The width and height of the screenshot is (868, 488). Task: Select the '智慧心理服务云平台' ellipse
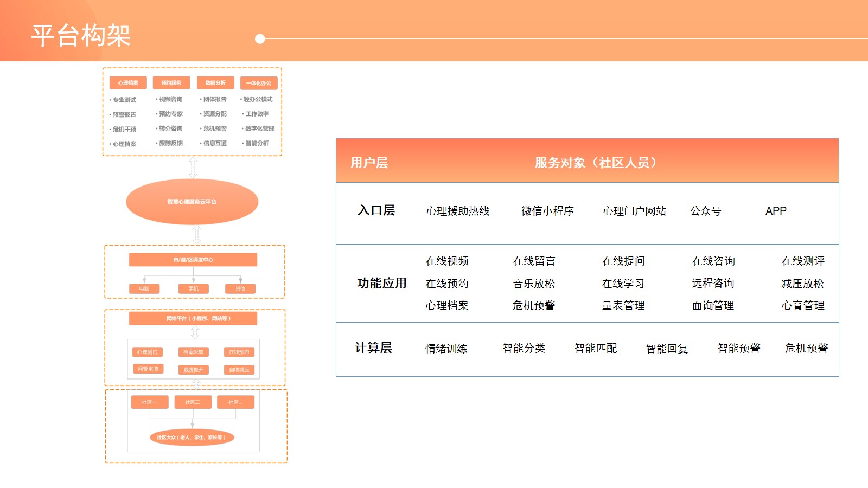[x=192, y=202]
